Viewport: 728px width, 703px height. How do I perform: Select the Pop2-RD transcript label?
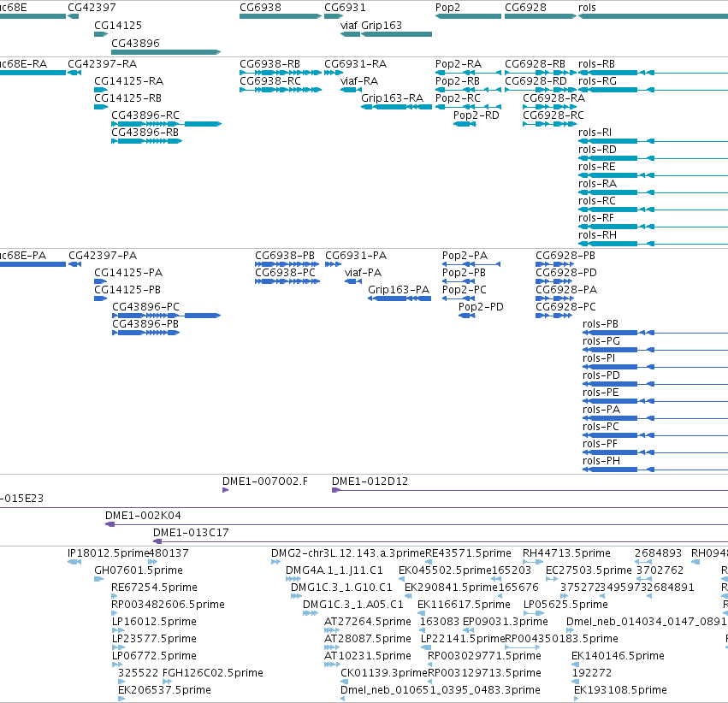[476, 115]
